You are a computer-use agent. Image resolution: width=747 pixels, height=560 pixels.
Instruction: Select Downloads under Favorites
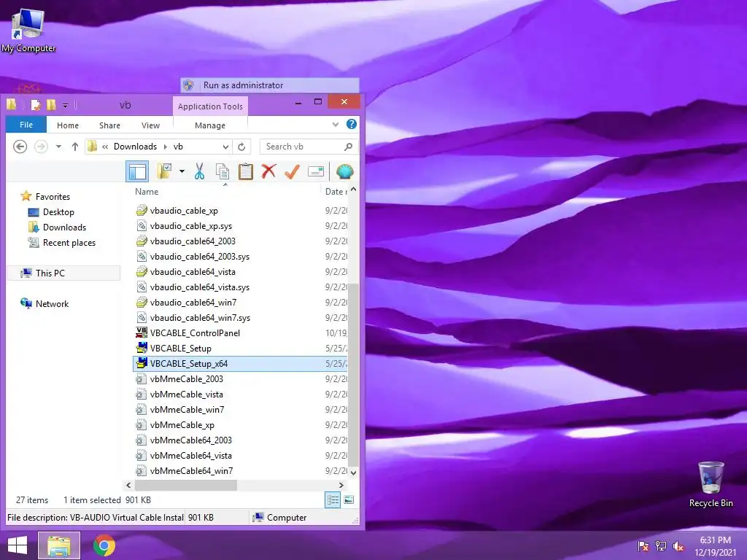pos(64,227)
